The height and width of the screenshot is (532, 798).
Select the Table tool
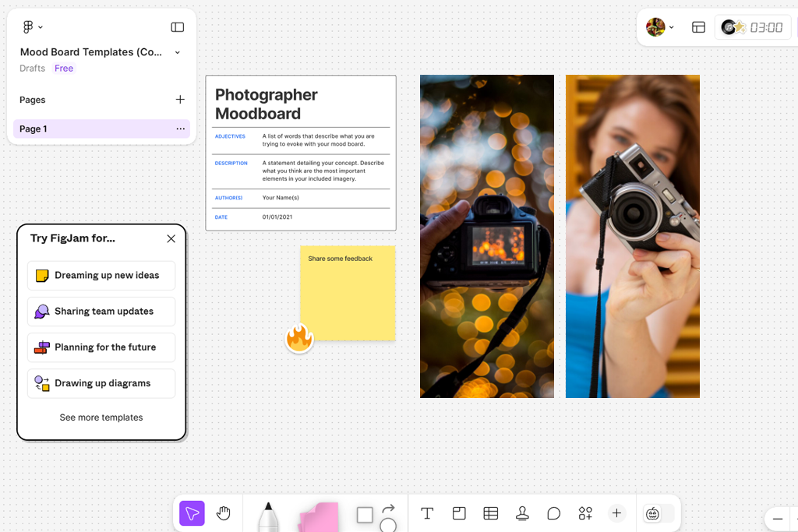[x=491, y=513]
